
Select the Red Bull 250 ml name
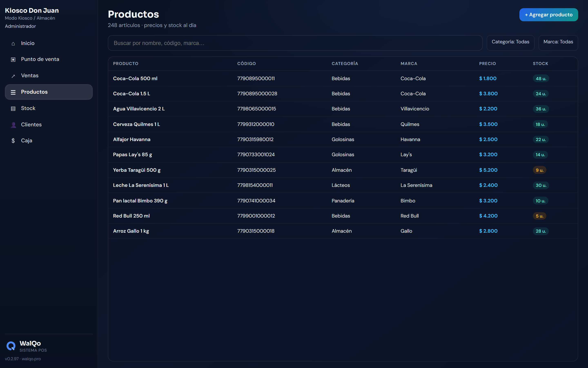point(131,216)
